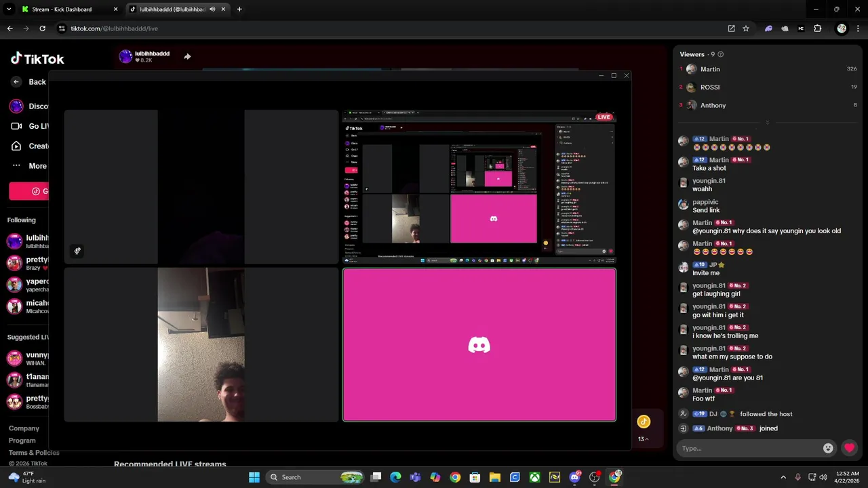
Task: Open the clock and date panel
Action: tap(848, 477)
